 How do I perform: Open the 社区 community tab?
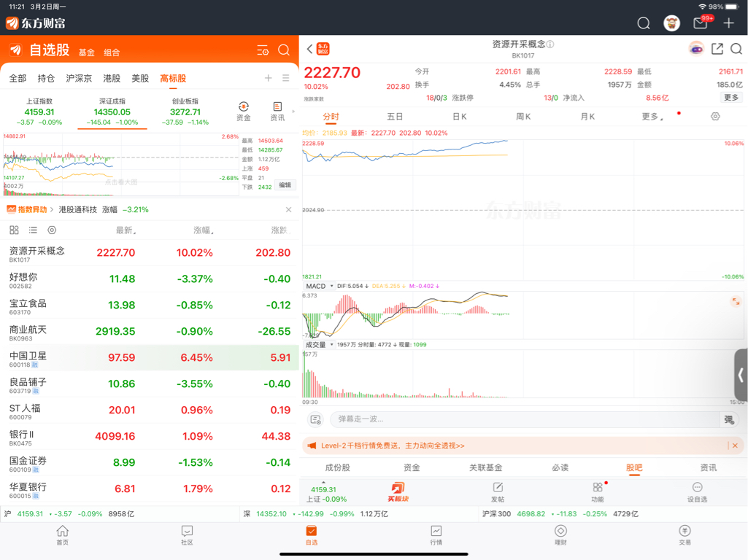(x=187, y=535)
